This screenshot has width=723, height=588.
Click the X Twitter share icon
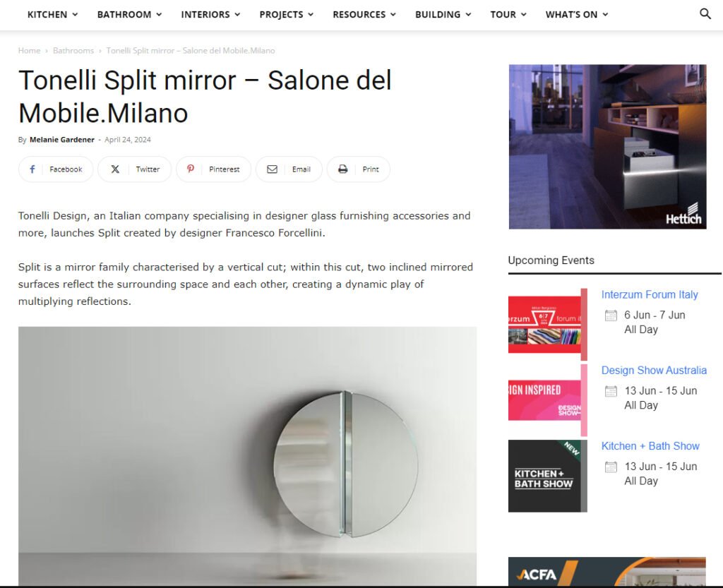(x=115, y=169)
